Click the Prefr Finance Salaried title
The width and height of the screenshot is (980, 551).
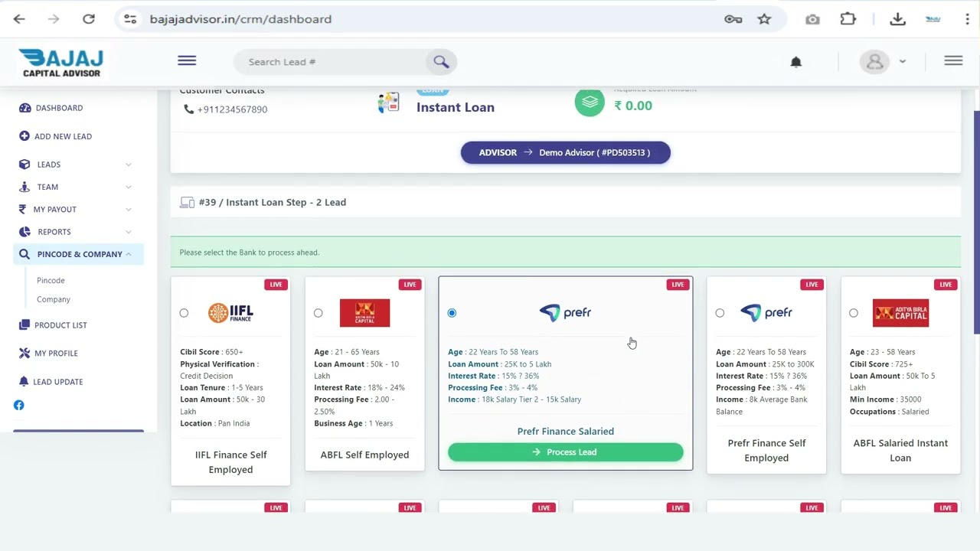pos(566,432)
